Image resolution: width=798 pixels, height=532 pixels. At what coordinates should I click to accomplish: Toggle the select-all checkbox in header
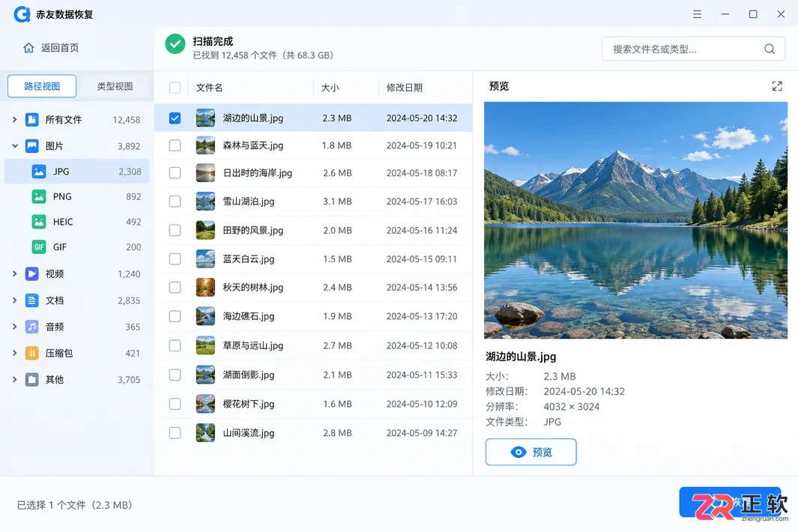click(175, 88)
